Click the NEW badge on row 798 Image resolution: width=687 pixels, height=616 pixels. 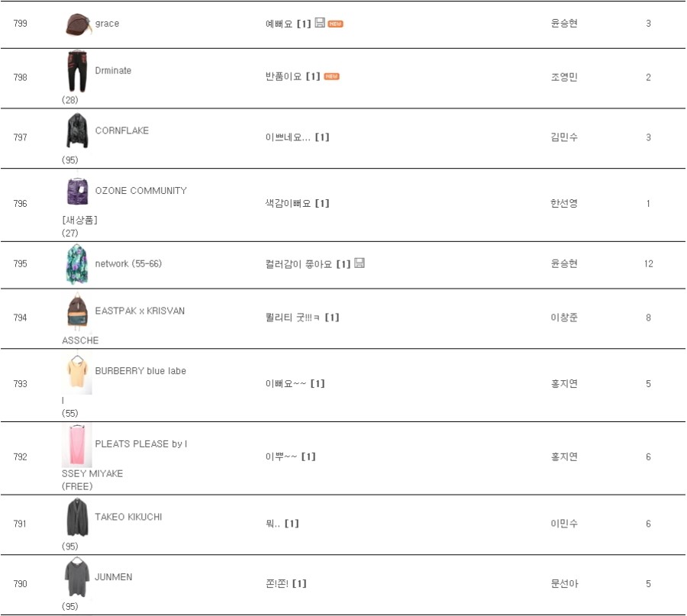click(332, 76)
